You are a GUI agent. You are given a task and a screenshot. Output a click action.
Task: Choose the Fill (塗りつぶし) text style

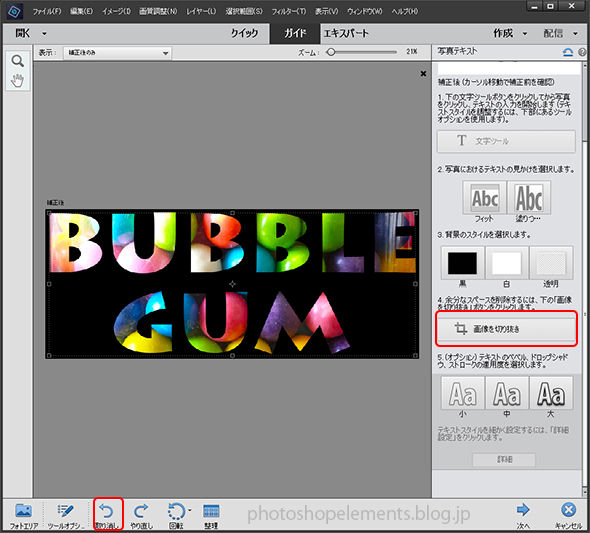coord(529,198)
